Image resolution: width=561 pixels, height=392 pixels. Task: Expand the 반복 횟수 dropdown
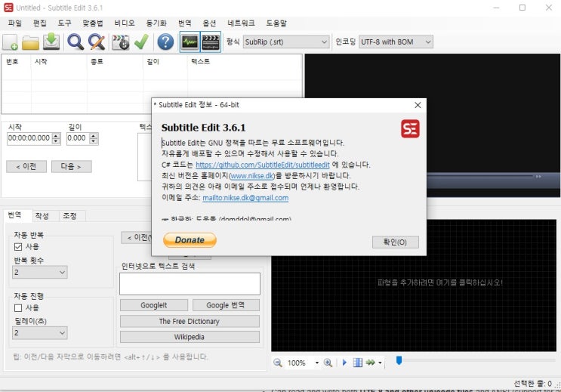point(40,273)
